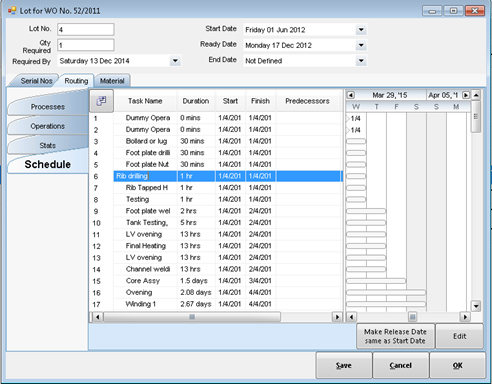
Task: Click the task grid left scroll arrow
Action: (97, 317)
